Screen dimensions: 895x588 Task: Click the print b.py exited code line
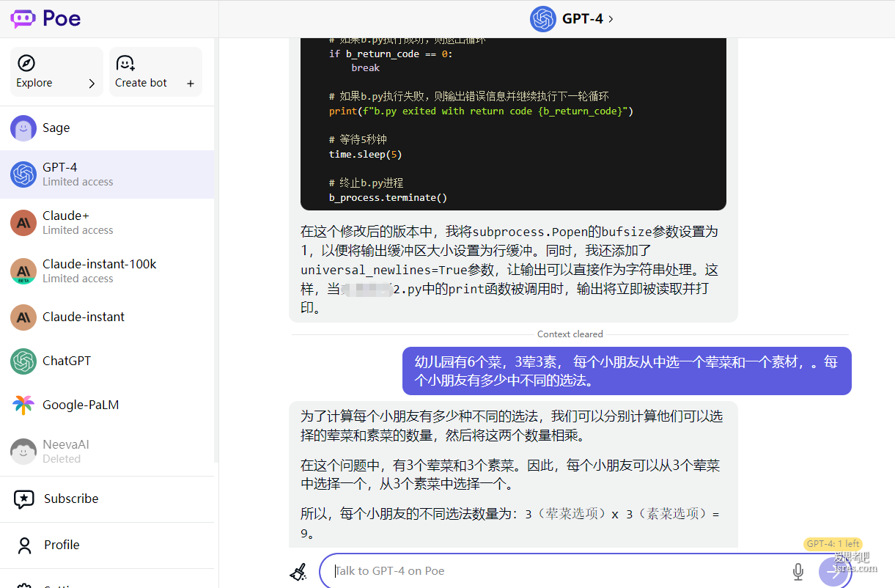click(481, 111)
